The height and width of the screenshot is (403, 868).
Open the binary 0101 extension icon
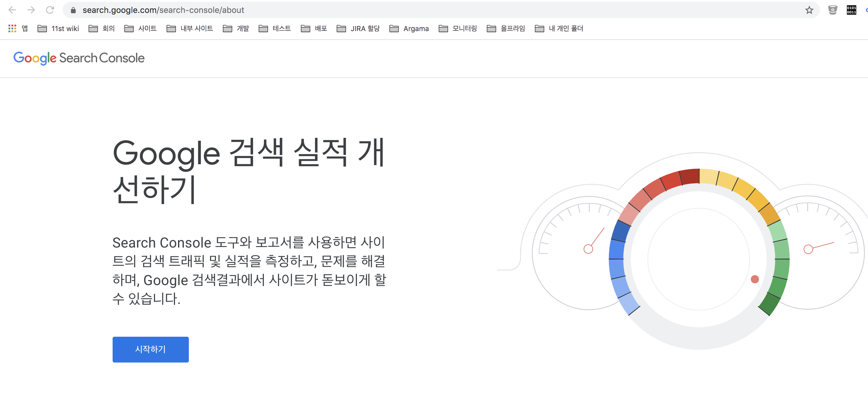[x=852, y=10]
